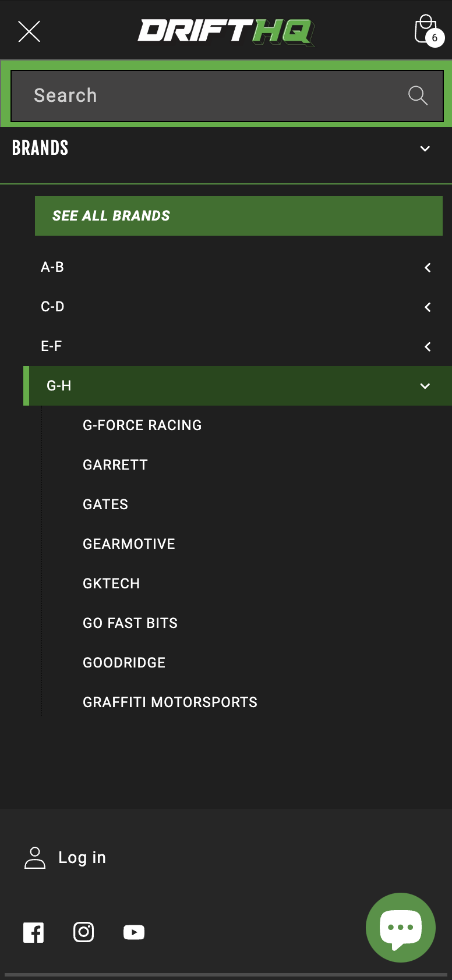
Task: Open Graffiti Motorsports brand
Action: 170,702
